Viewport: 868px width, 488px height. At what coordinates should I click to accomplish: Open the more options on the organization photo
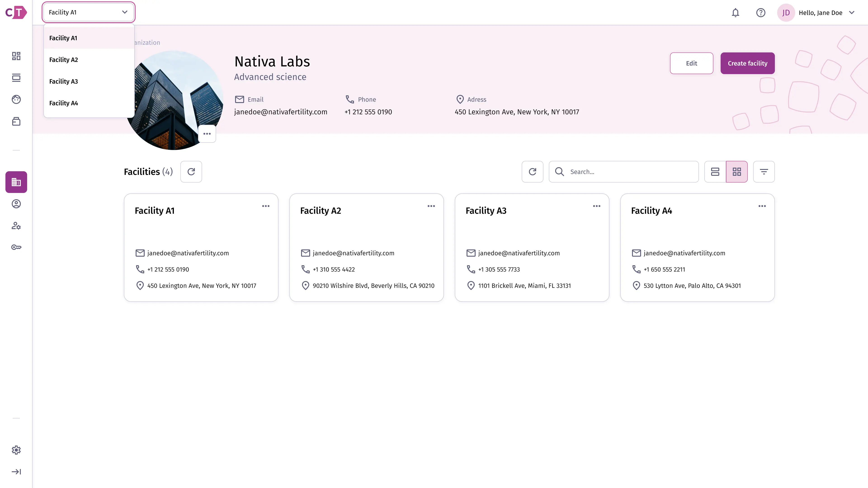point(207,134)
